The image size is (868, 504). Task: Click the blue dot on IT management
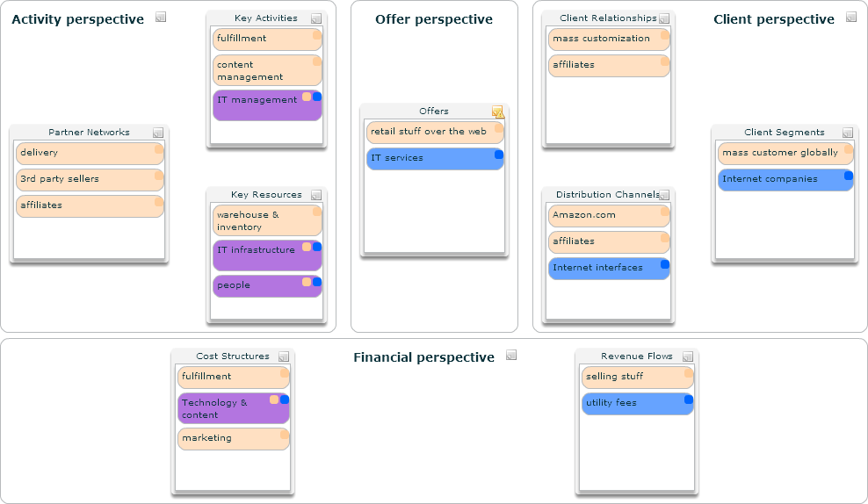317,97
